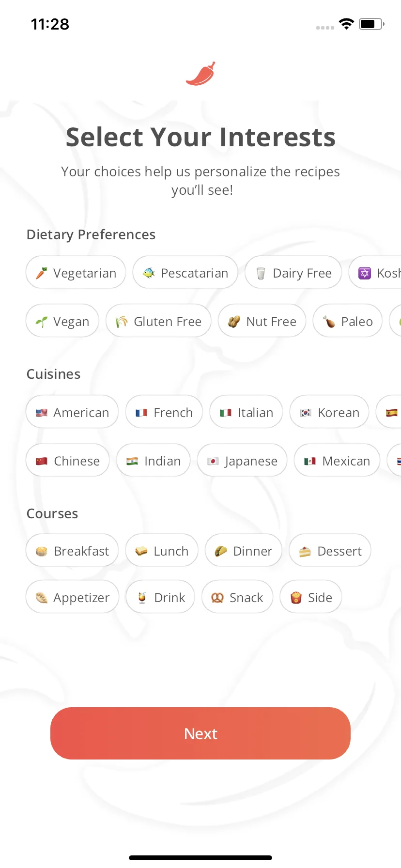
Task: Tap the Appetizer course chip
Action: pos(72,597)
